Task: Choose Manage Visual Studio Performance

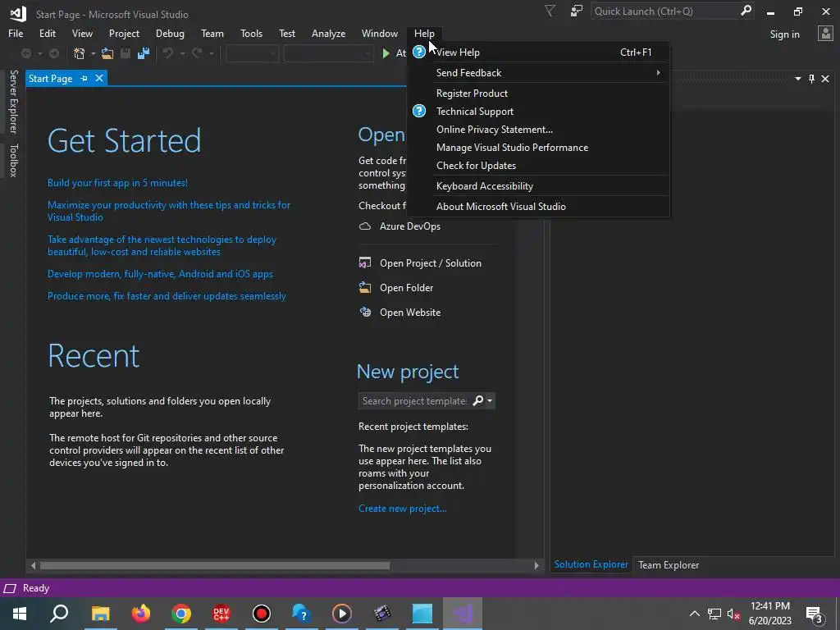Action: 538,148
